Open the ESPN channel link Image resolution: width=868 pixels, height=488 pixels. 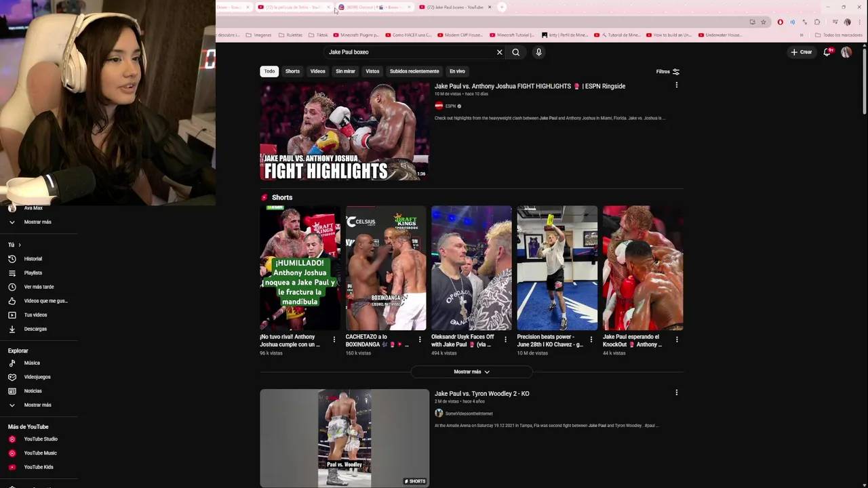[450, 106]
